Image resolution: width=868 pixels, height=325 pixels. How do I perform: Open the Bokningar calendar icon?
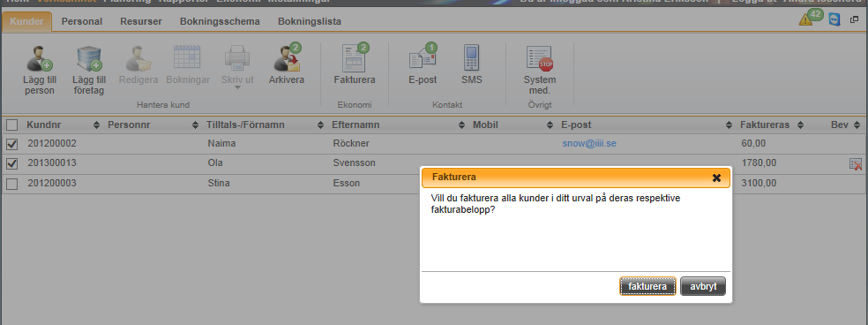pyautogui.click(x=187, y=57)
